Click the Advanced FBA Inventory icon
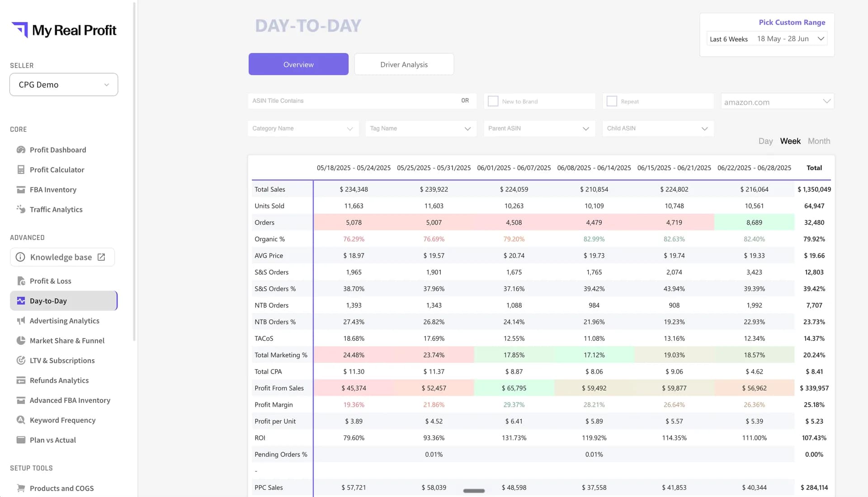Screen dimensions: 868x497 tap(21, 400)
